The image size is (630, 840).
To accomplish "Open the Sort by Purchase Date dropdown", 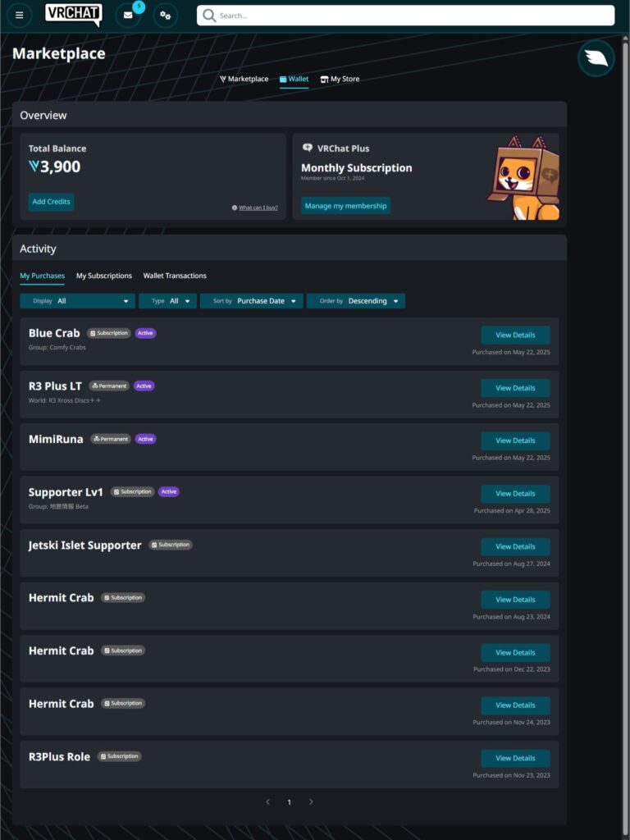I will tap(252, 301).
